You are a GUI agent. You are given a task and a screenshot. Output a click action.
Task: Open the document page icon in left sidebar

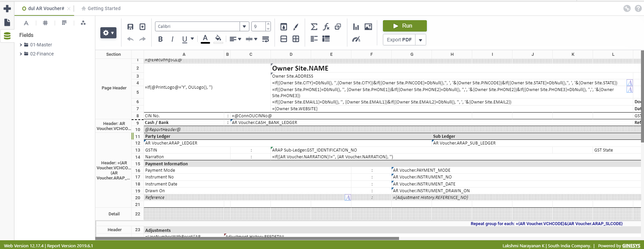7,22
